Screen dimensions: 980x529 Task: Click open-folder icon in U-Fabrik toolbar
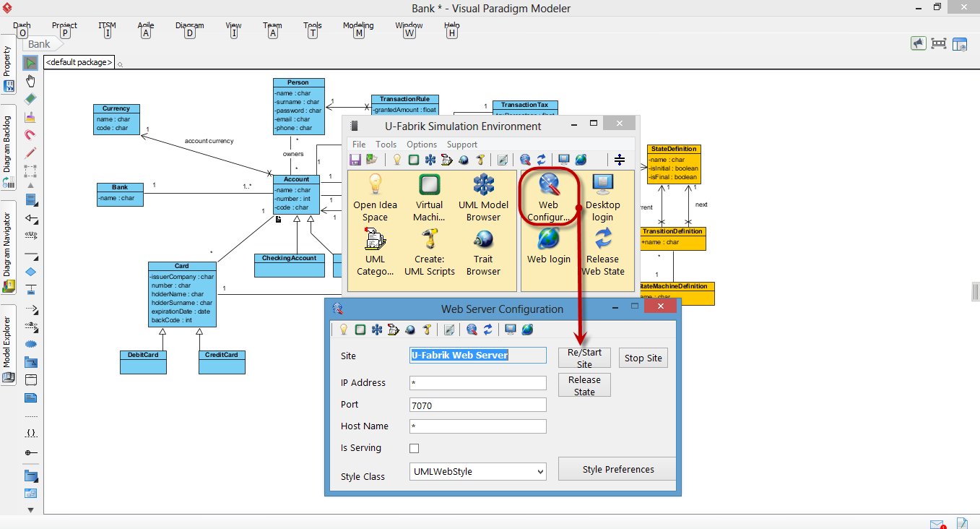point(371,160)
